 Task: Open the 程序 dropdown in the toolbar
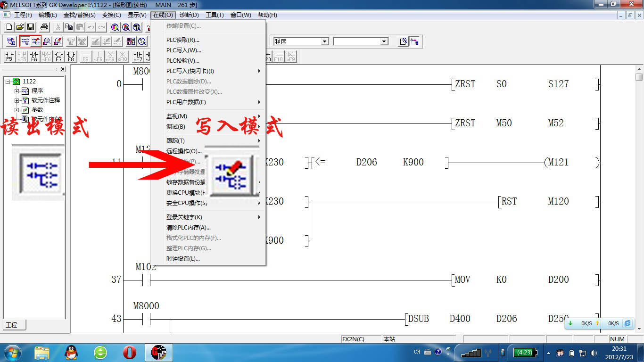[324, 41]
